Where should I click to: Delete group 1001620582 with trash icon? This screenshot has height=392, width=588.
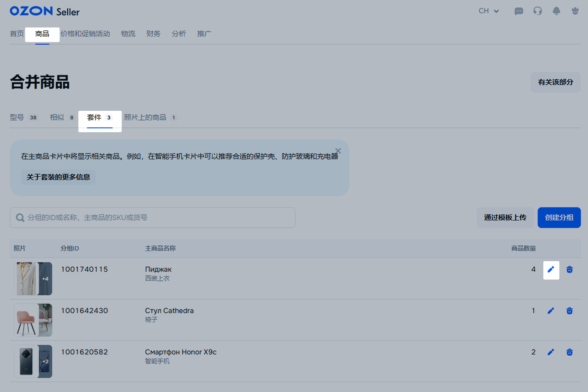tap(569, 352)
